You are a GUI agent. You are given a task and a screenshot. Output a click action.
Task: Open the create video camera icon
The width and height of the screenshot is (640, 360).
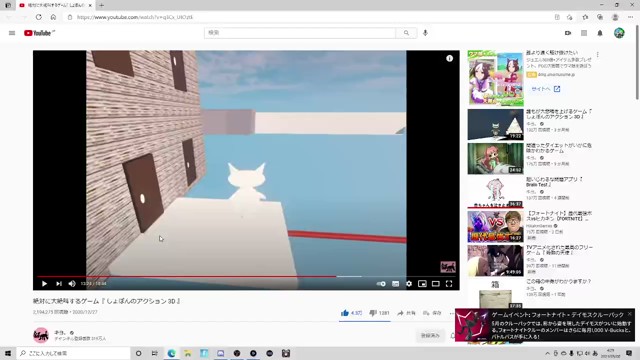(x=568, y=33)
